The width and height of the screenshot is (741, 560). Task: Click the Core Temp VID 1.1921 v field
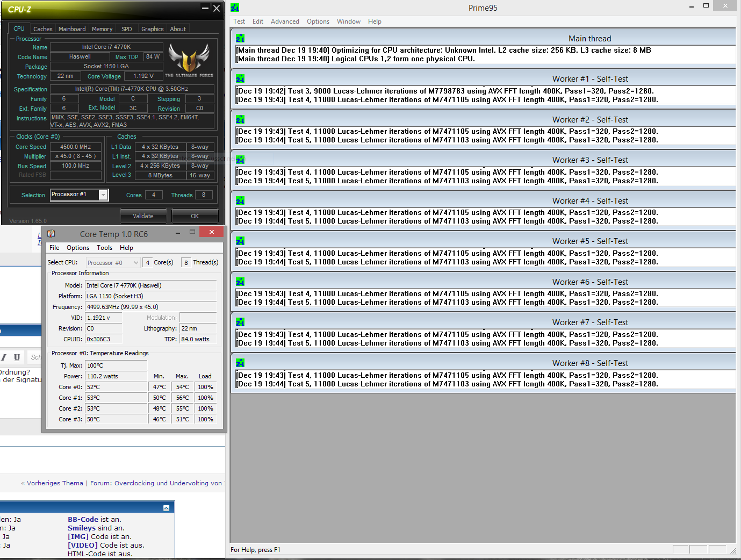click(x=104, y=318)
